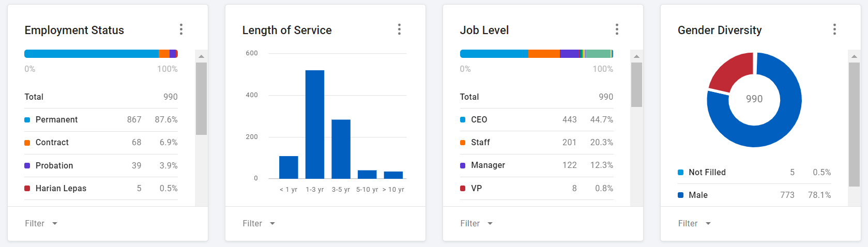Open Gender Diversity card options menu

tap(834, 29)
